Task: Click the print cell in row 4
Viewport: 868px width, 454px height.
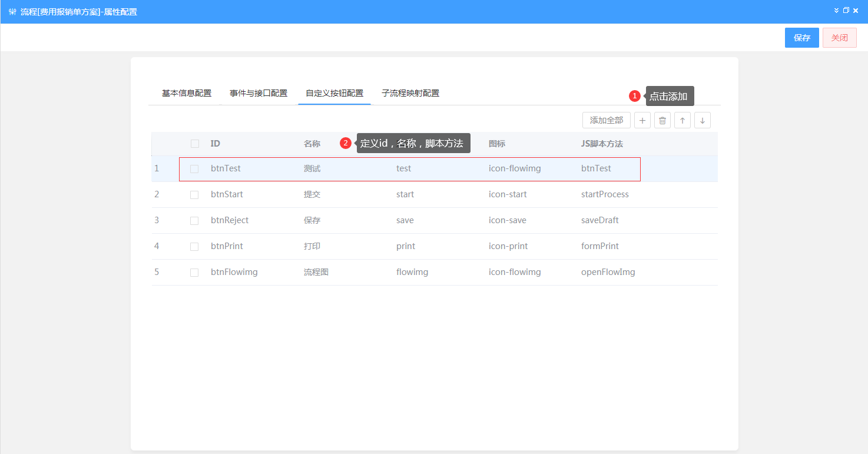Action: pos(406,246)
